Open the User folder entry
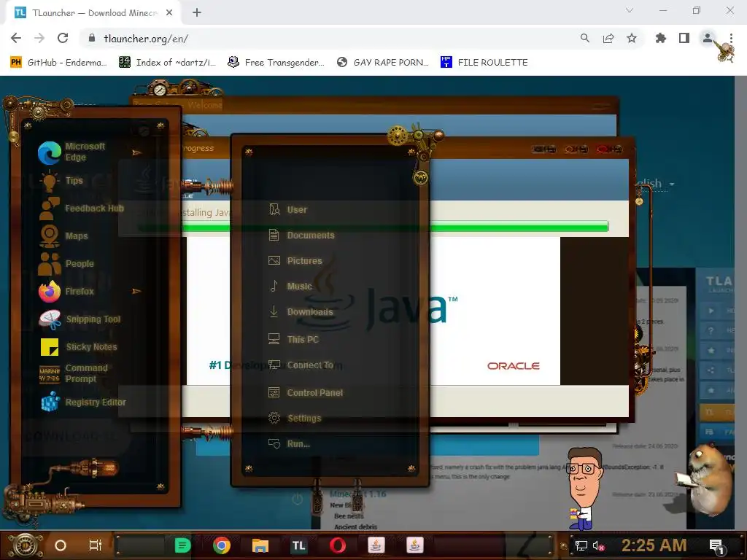The image size is (747, 560). click(288, 209)
